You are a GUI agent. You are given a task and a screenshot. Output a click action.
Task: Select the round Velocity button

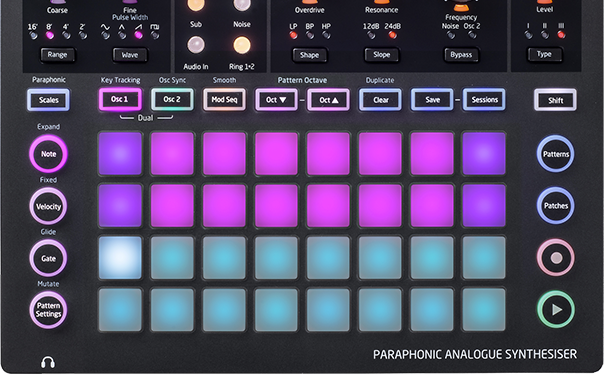[49, 206]
